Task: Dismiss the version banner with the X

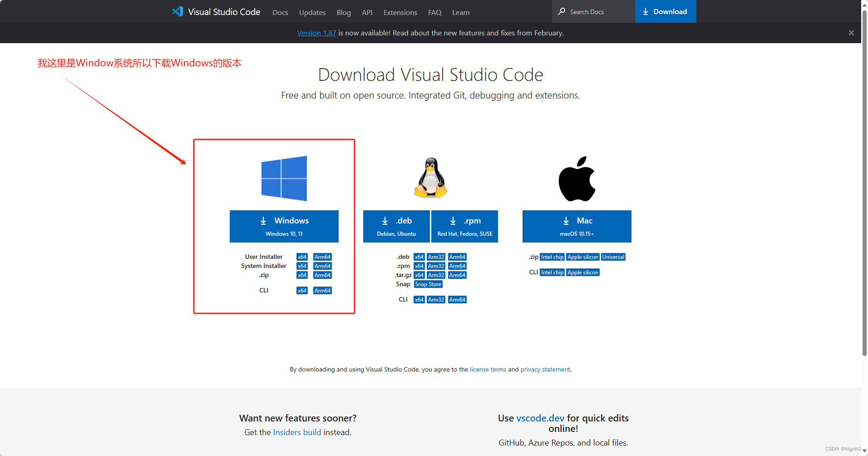Action: tap(851, 33)
